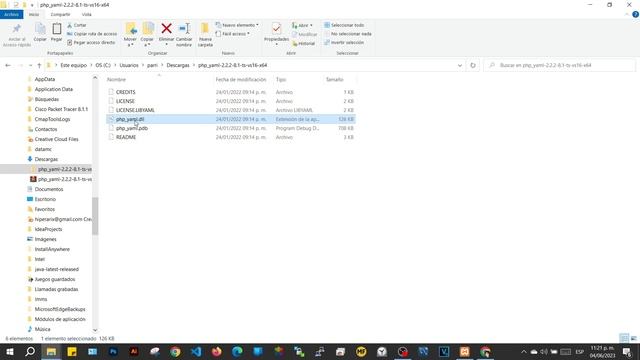
Task: Select Imágenes in the navigation tree
Action: (x=45, y=239)
